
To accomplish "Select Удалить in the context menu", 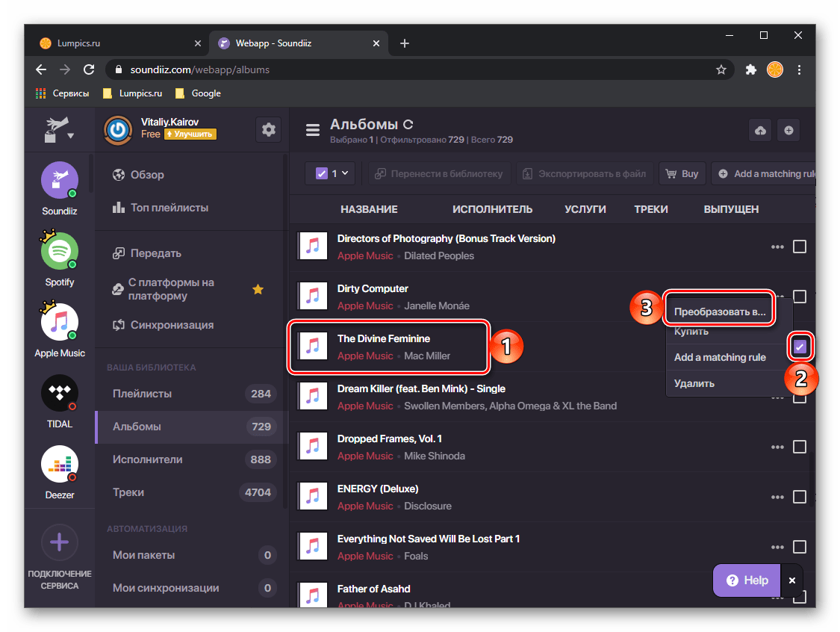I will click(694, 383).
